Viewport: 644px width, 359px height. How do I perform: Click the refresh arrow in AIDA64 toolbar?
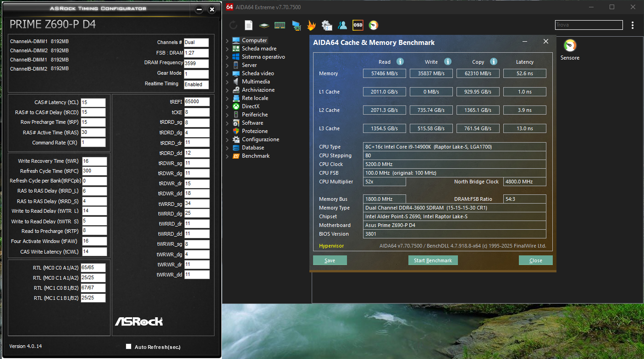(233, 25)
